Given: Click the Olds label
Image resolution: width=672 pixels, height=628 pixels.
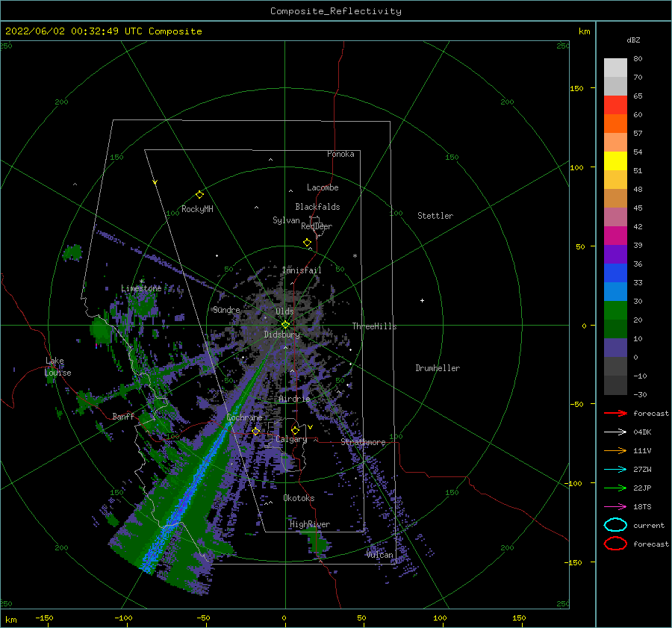Looking at the screenshot, I should tap(284, 311).
